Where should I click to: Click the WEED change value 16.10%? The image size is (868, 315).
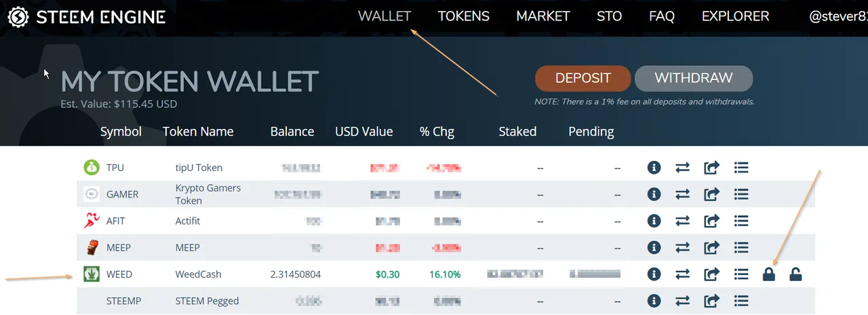(445, 274)
